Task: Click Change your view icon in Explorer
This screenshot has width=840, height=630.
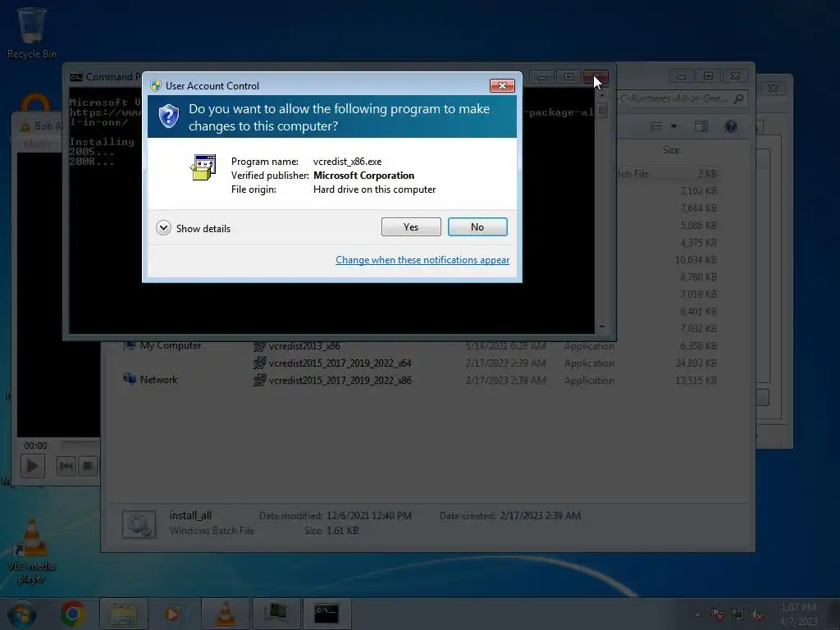Action: click(x=656, y=126)
